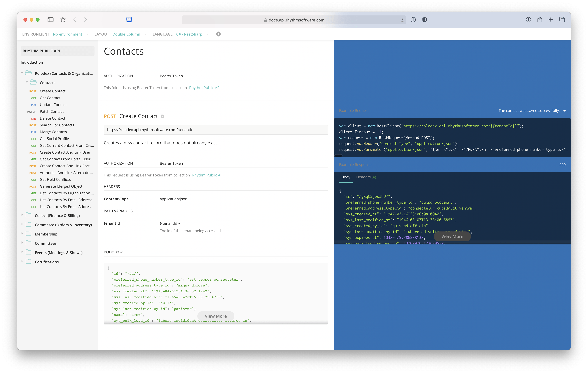
Task: Click View More on request body
Action: tap(216, 316)
